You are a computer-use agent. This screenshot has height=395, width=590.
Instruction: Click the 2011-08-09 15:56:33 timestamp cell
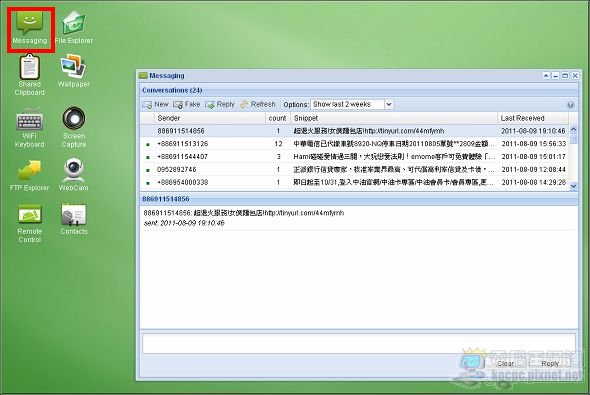534,144
